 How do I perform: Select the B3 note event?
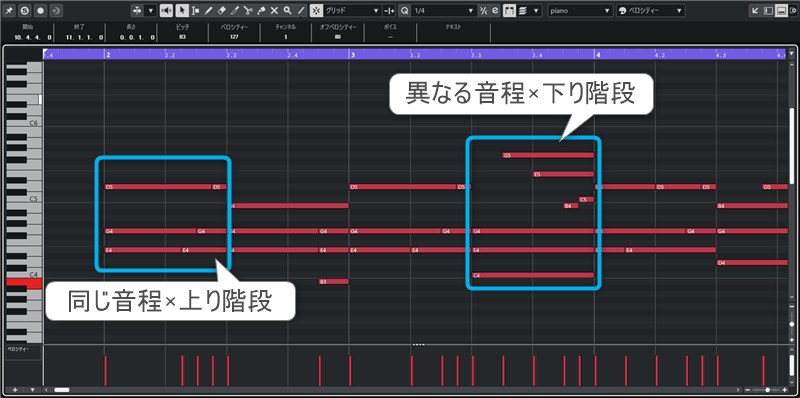[334, 282]
